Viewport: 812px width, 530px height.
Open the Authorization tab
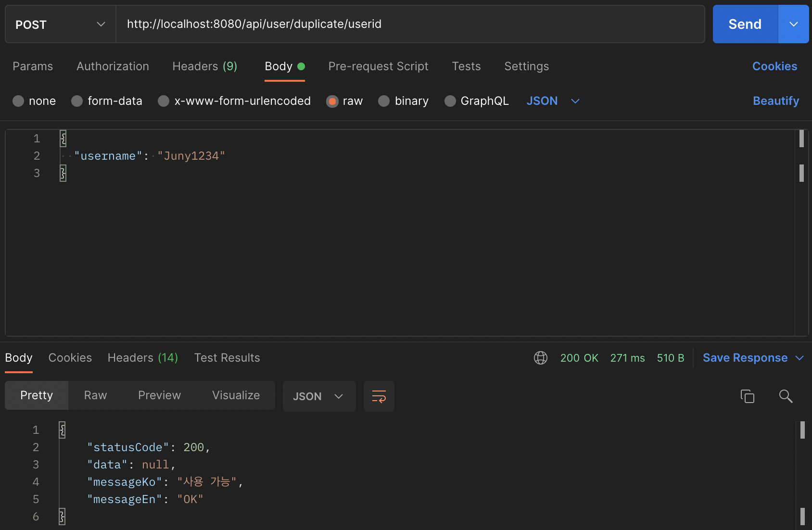(113, 66)
